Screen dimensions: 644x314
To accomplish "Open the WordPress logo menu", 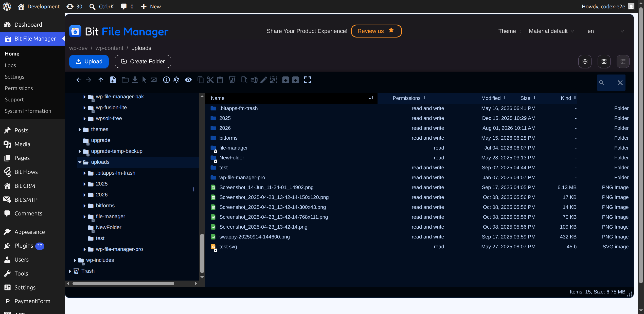I will (x=7, y=7).
